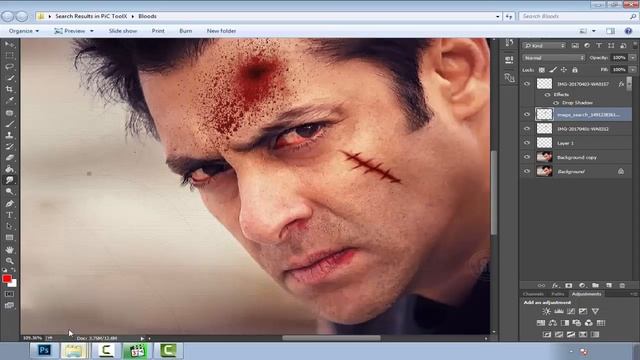This screenshot has width=640, height=360.
Task: Open the Organize dropdown menu
Action: pyautogui.click(x=24, y=31)
